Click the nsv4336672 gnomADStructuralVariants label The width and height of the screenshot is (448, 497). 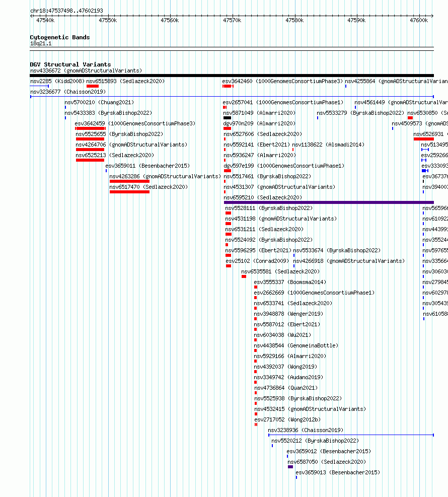click(86, 70)
